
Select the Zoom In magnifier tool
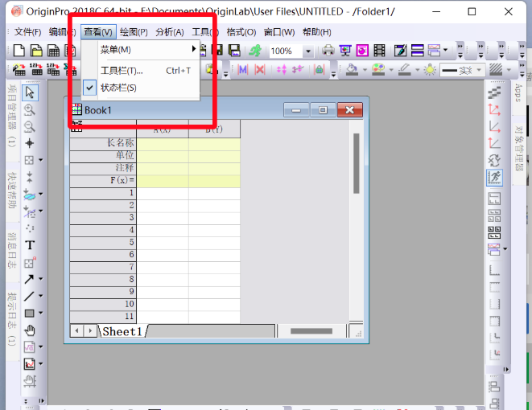click(30, 110)
